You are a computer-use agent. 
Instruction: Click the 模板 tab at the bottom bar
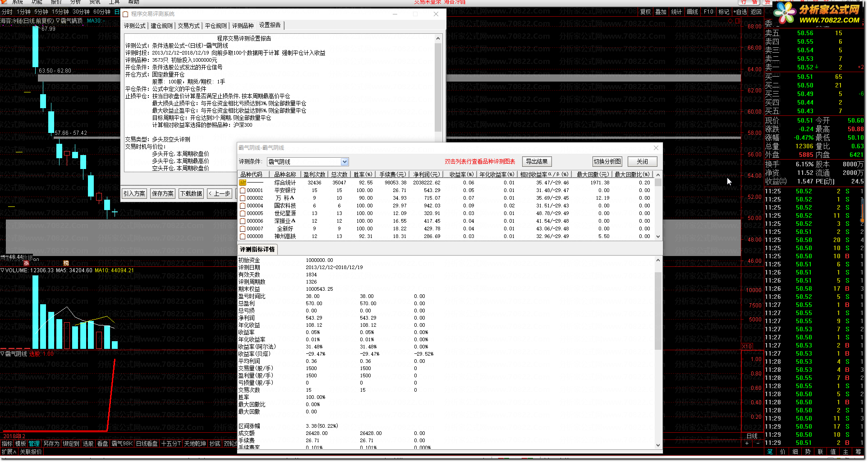pos(20,444)
